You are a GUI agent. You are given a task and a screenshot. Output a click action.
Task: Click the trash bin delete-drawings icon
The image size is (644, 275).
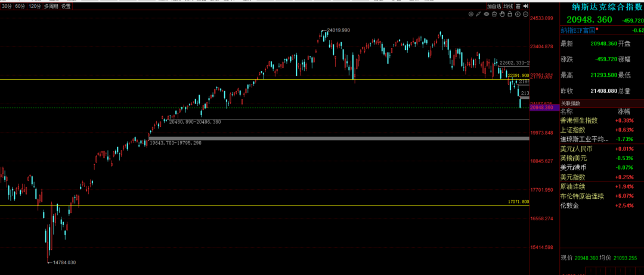(x=494, y=14)
